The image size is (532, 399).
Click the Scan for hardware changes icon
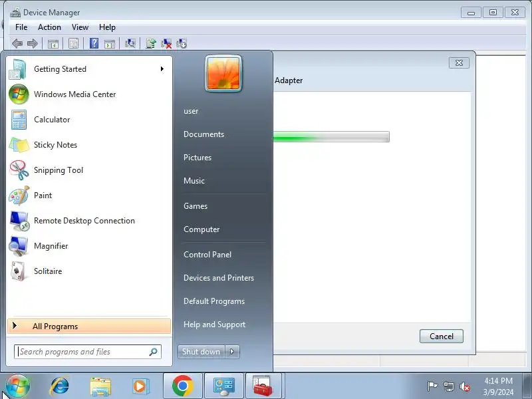130,43
